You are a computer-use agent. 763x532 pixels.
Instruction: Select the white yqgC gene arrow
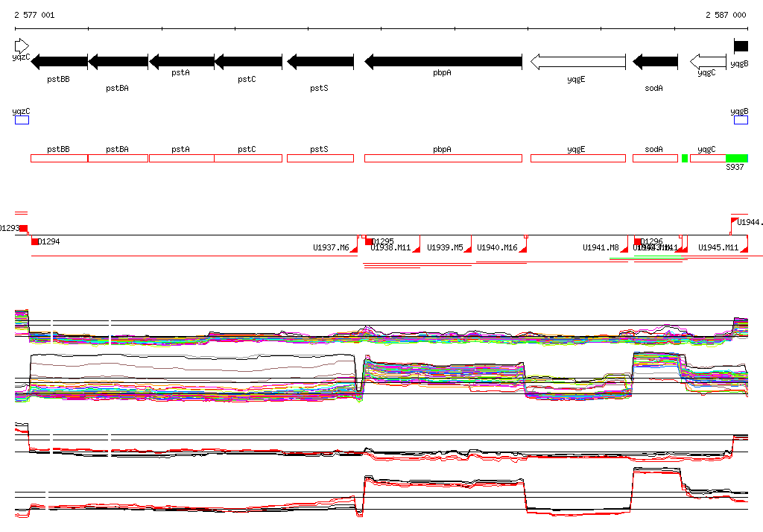point(708,62)
